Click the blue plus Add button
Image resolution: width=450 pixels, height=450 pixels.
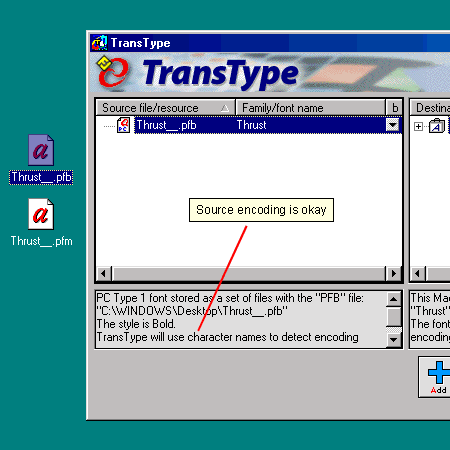coord(435,377)
